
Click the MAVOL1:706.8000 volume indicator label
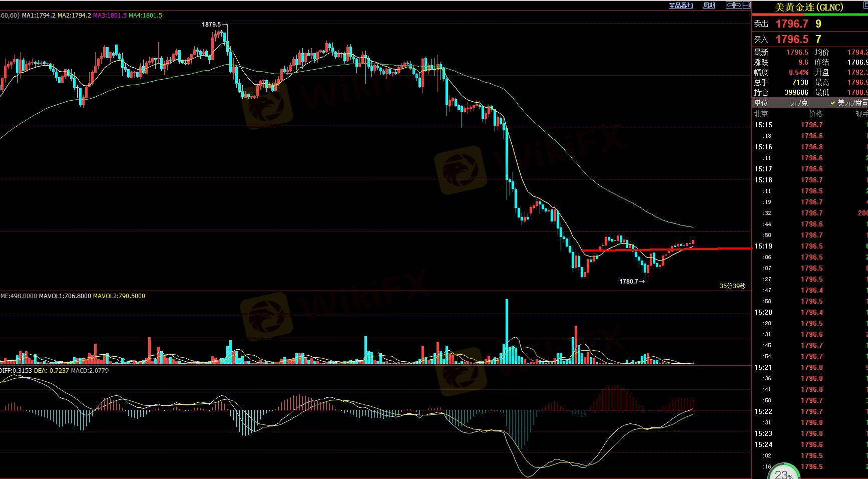pos(65,296)
